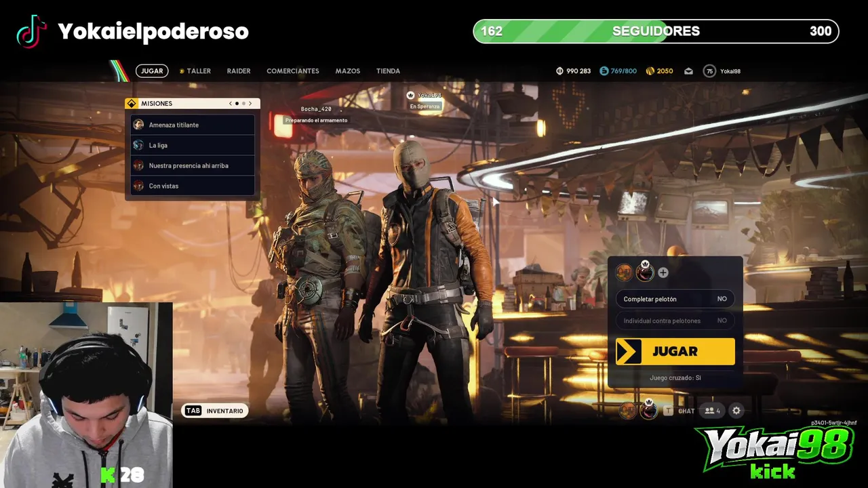Image resolution: width=868 pixels, height=488 pixels.
Task: Go to next missions page arrow
Action: 250,104
